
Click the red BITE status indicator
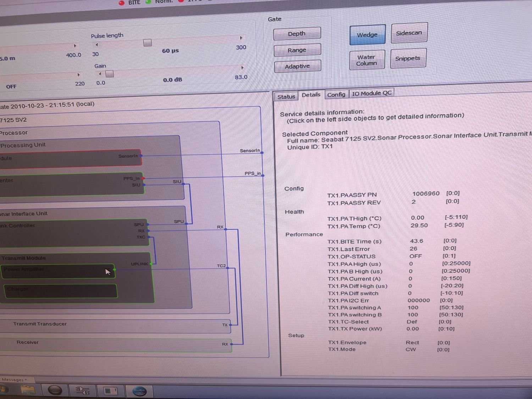click(122, 3)
